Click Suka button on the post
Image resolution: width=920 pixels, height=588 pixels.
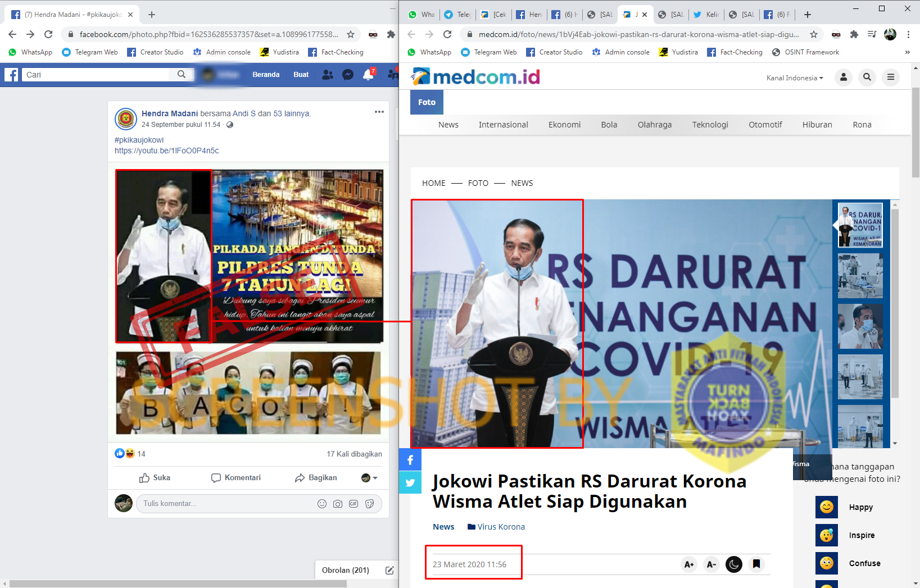155,478
